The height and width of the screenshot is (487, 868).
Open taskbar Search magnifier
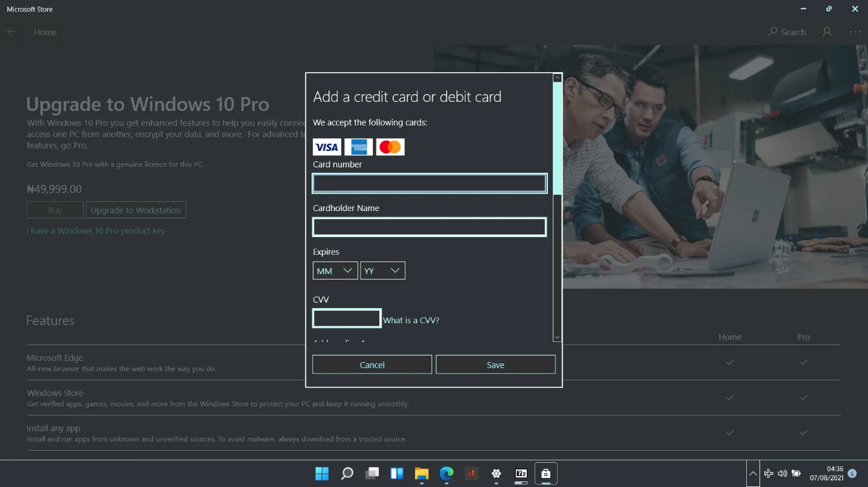(x=347, y=474)
